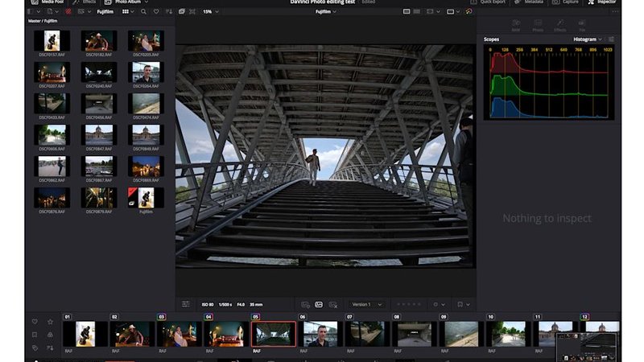
Task: Click the Effects tab in Inspector
Action: [559, 26]
